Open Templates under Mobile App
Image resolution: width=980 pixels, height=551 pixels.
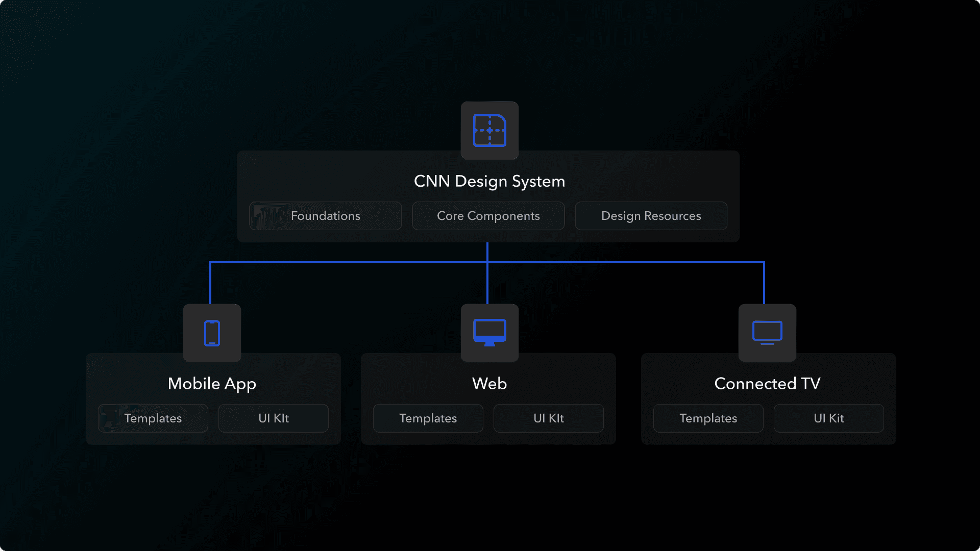[153, 418]
